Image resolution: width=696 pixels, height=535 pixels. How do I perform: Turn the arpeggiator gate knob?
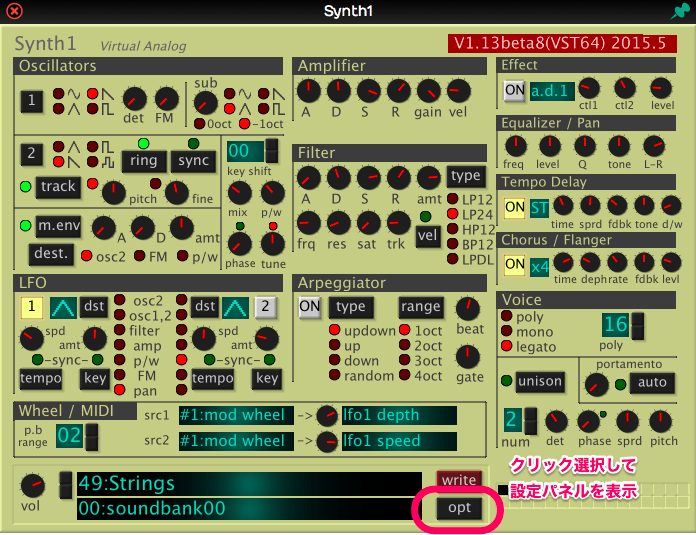468,357
